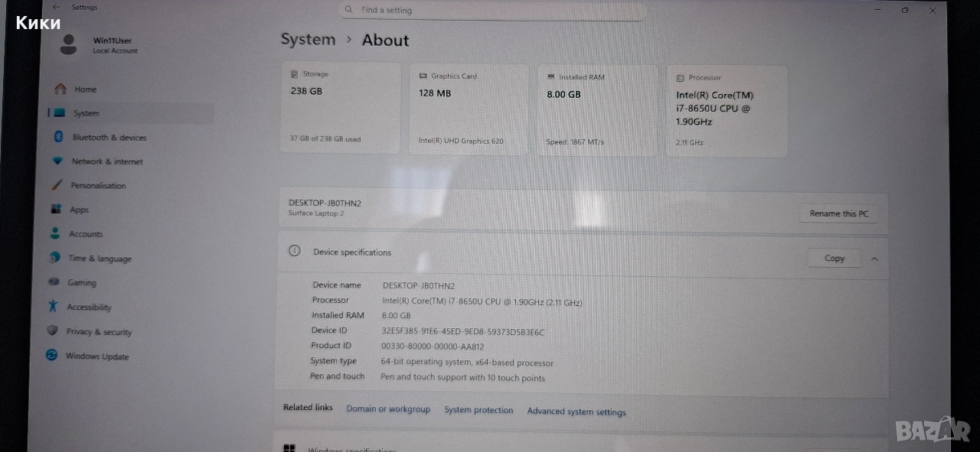Click the System monitor icon in sidebar
The width and height of the screenshot is (980, 452).
point(60,113)
